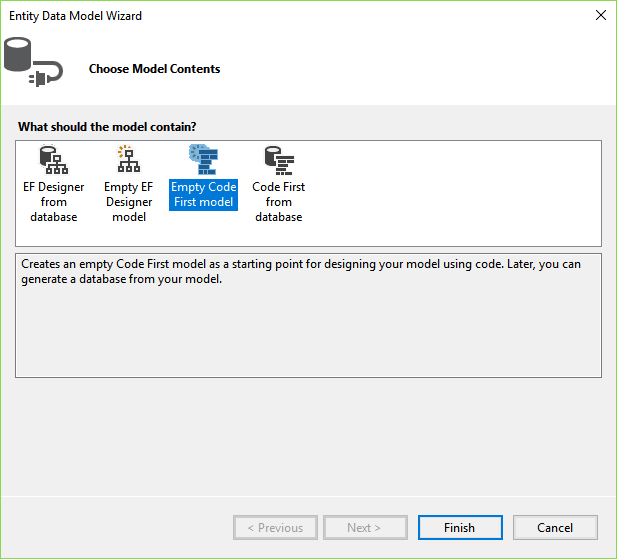Click the disabled Previous button
Screen dimensions: 617x559
pyautogui.click(x=275, y=528)
